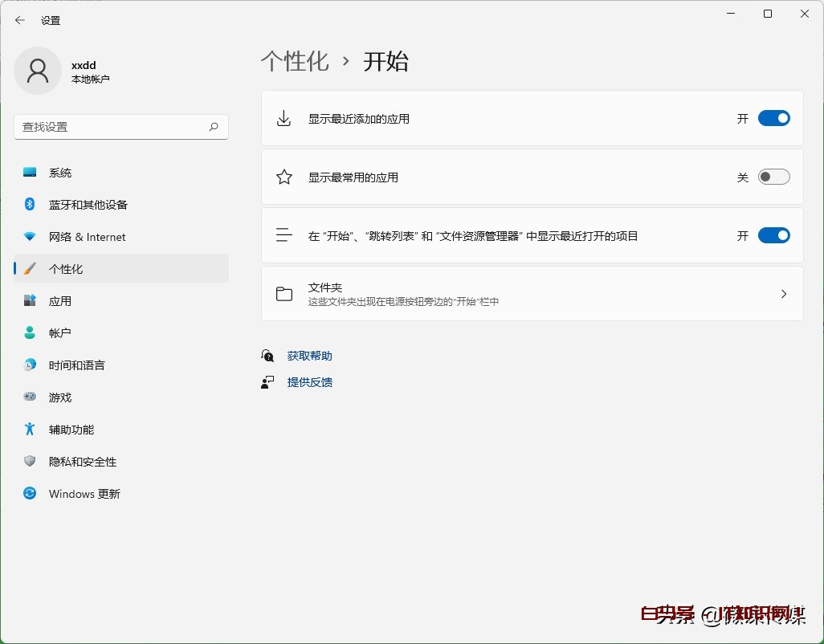The width and height of the screenshot is (824, 644).
Task: Click the 提供反馈 link
Action: coord(309,382)
